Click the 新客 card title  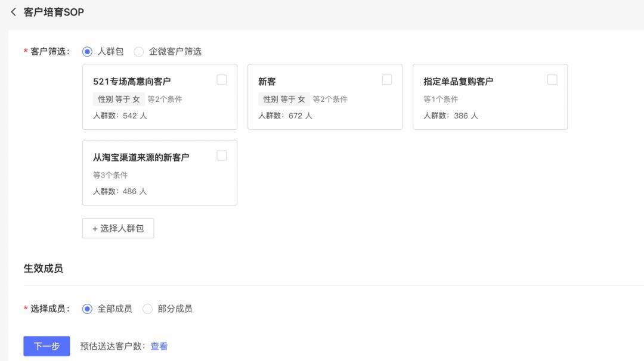[x=267, y=82]
